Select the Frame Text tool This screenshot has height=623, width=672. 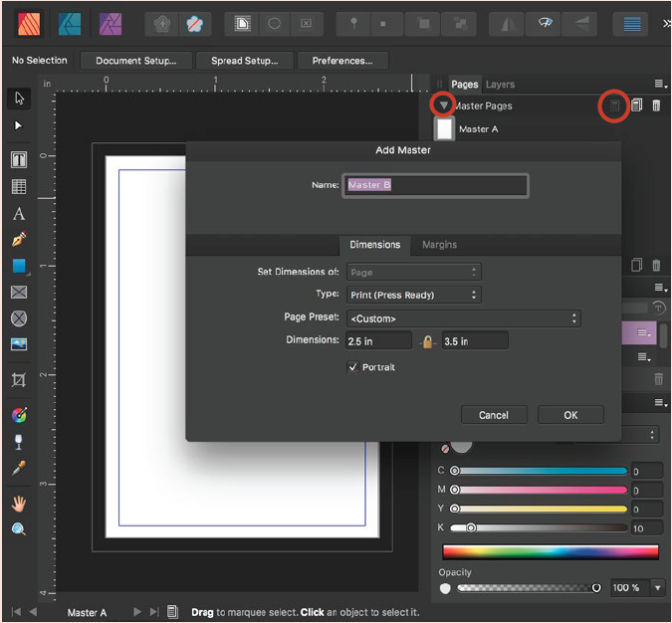pos(18,160)
